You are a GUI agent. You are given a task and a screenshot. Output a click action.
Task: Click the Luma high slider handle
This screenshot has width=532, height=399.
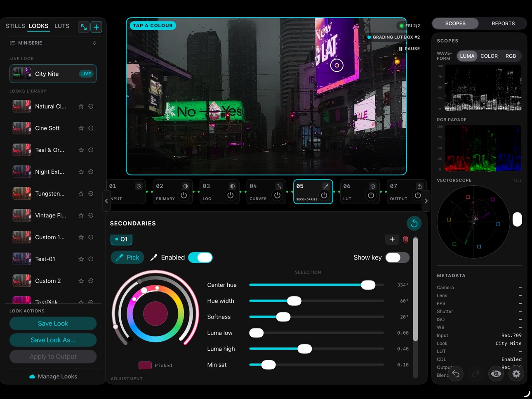click(304, 349)
